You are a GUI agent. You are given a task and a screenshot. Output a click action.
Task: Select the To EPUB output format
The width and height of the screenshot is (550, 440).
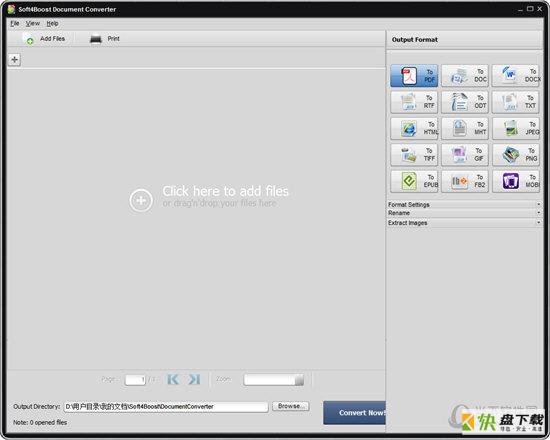(414, 181)
